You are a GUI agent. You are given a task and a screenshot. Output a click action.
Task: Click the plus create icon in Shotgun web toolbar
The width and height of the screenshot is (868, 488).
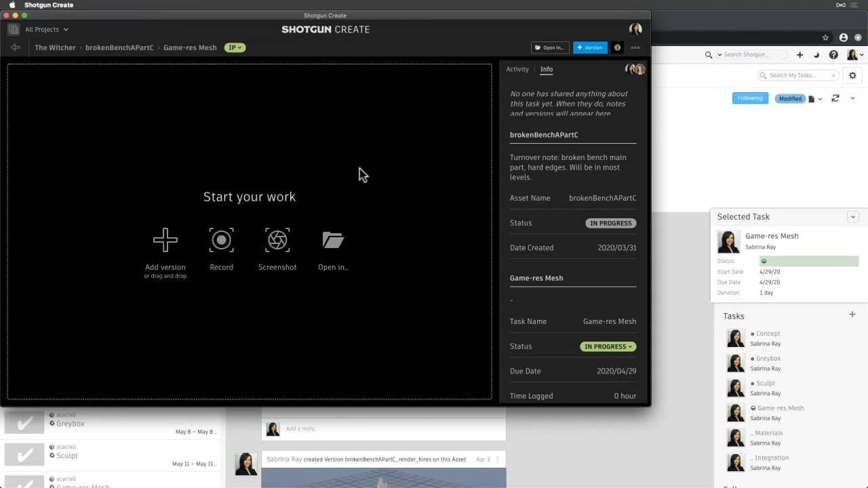click(800, 55)
